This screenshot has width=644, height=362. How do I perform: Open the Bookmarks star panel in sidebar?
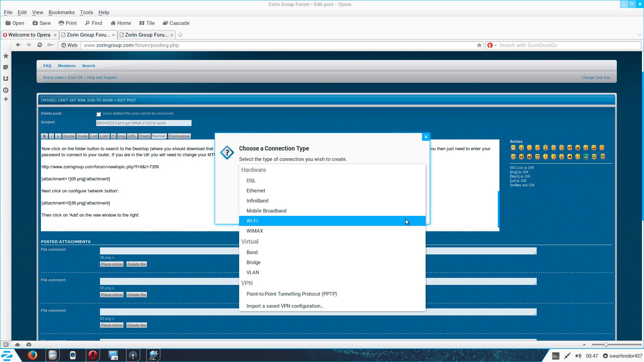6,56
